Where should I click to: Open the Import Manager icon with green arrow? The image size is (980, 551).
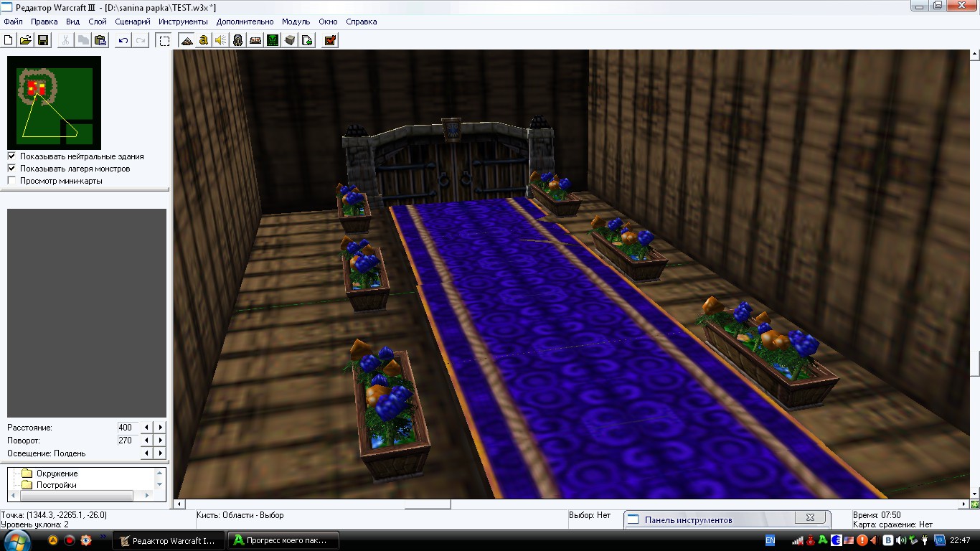pos(307,41)
